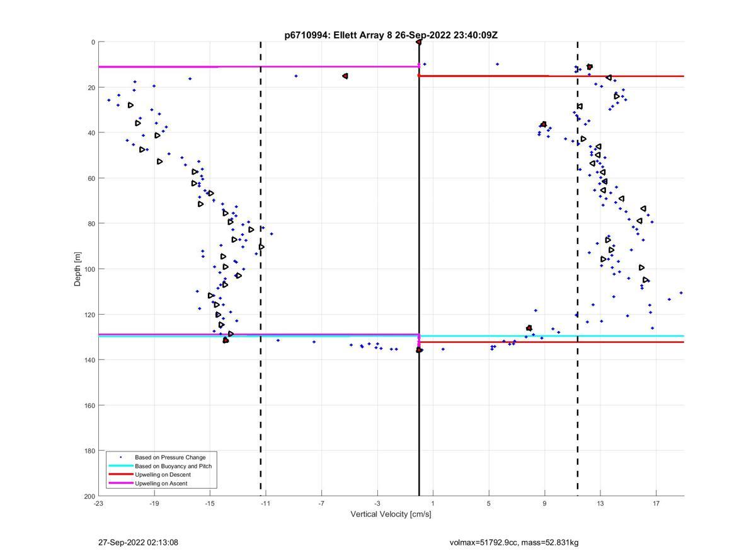Click the 'Based on Pressure Change' legend entry
The image size is (756, 558).
tap(170, 457)
